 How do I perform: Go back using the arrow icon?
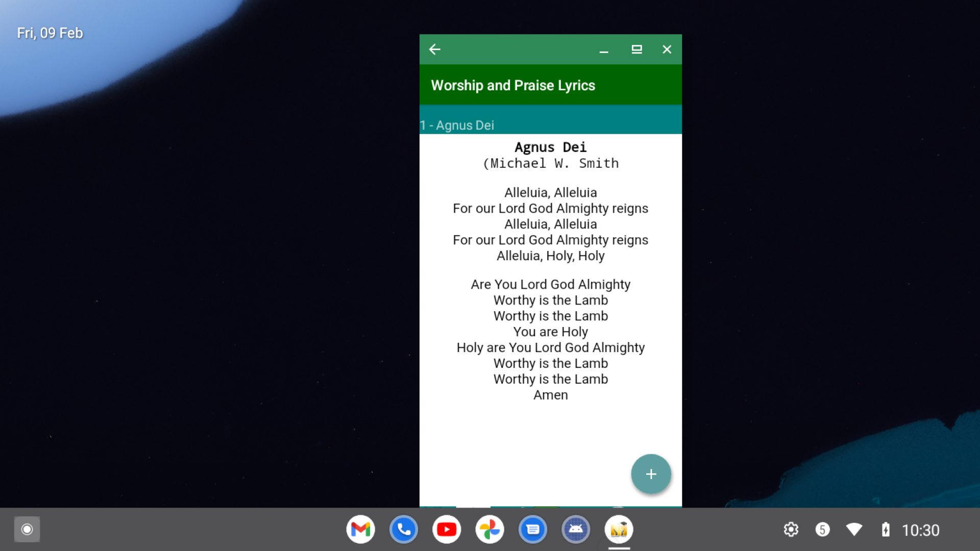coord(435,49)
